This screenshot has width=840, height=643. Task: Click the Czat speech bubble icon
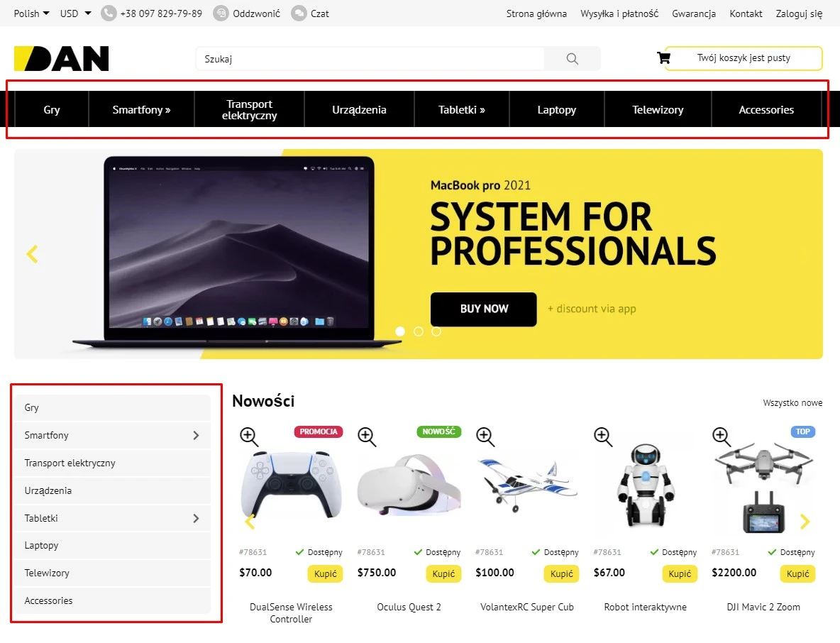[x=299, y=13]
